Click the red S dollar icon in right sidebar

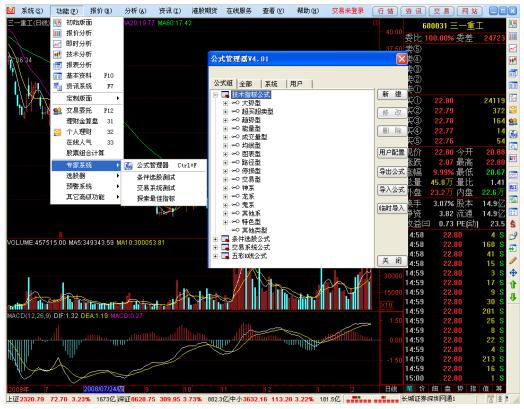513,224
